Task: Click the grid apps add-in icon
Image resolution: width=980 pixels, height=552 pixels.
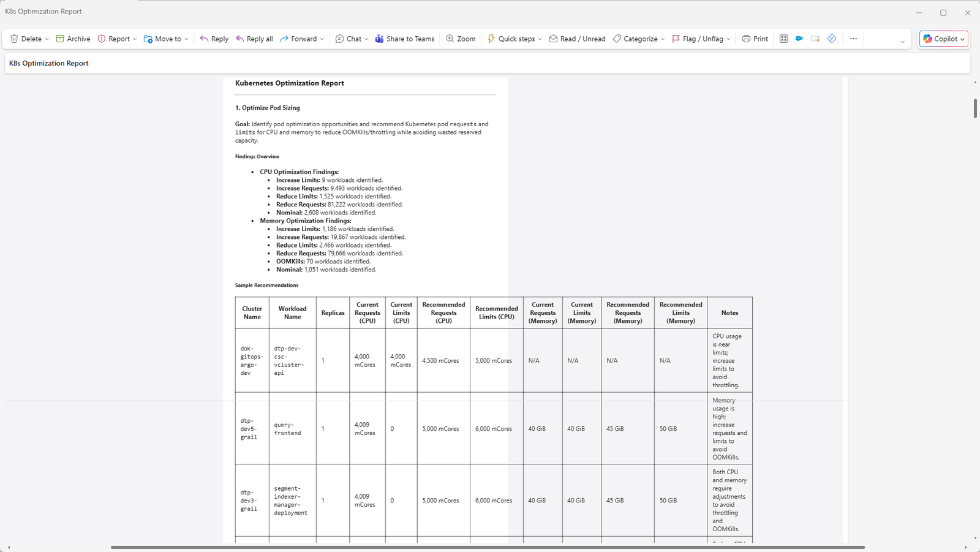Action: click(783, 39)
